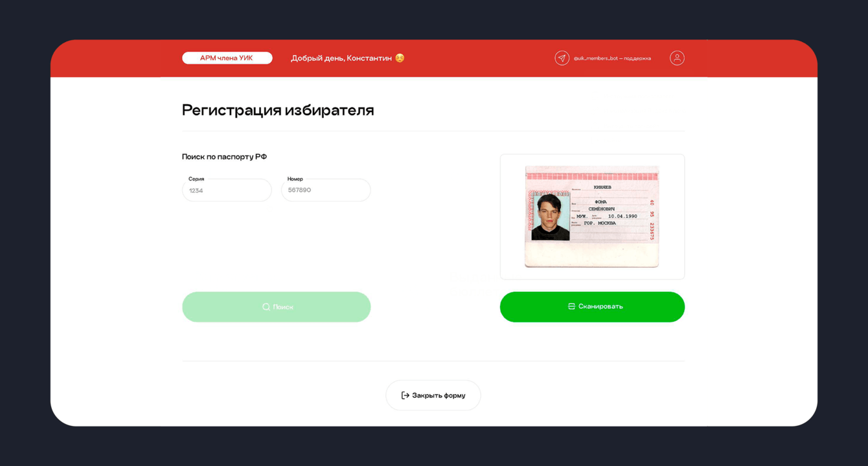The width and height of the screenshot is (868, 466).
Task: Click the Серия field label
Action: click(196, 179)
